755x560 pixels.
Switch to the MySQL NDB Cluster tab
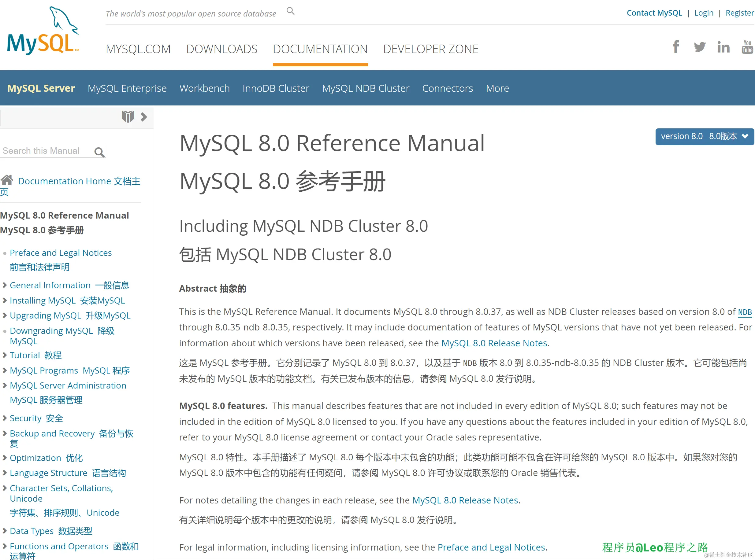(366, 88)
